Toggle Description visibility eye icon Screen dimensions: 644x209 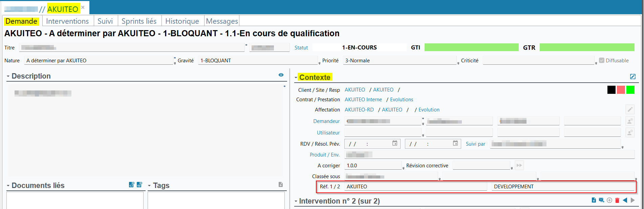point(281,75)
